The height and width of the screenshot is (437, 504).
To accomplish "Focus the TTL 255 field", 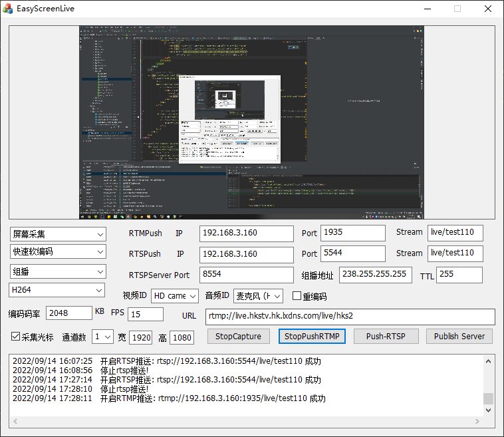I will 459,275.
